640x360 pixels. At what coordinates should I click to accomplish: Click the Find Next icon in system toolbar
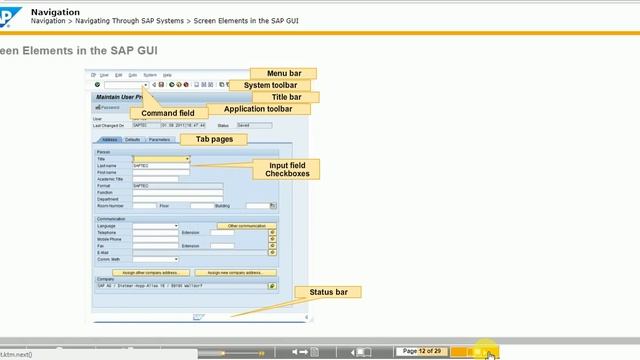point(211,84)
